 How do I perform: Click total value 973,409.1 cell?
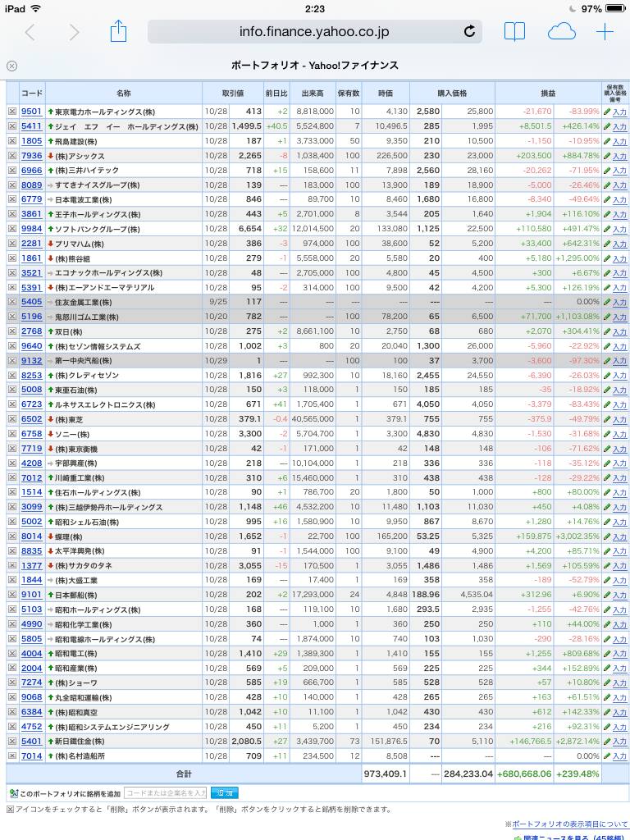click(x=386, y=774)
